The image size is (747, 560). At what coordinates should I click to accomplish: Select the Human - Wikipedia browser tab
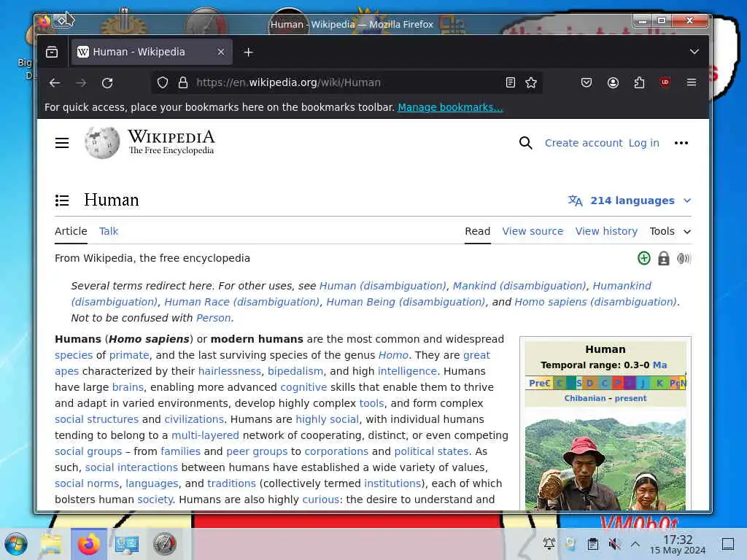click(x=152, y=52)
